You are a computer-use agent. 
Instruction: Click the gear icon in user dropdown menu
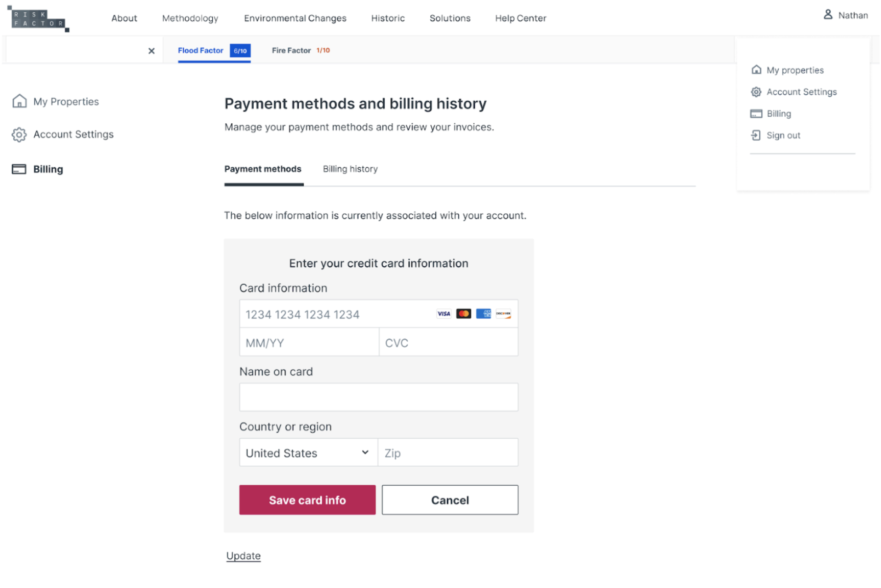point(756,92)
